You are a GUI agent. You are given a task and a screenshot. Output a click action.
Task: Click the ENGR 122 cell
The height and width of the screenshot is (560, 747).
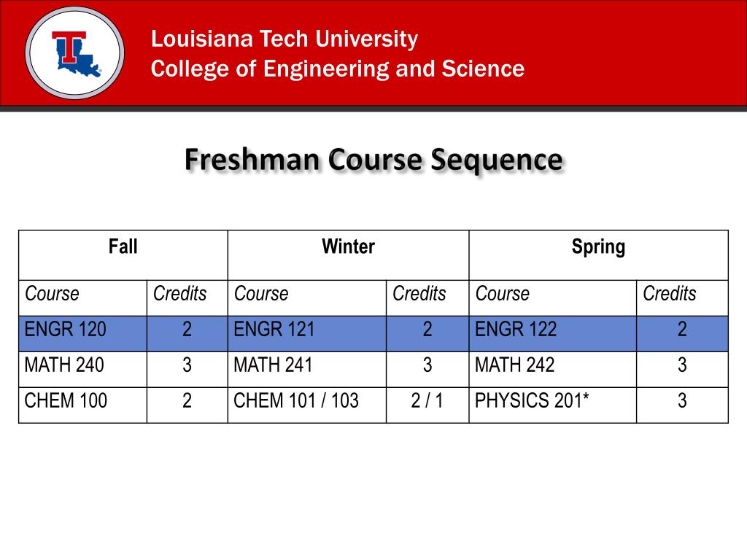click(516, 330)
